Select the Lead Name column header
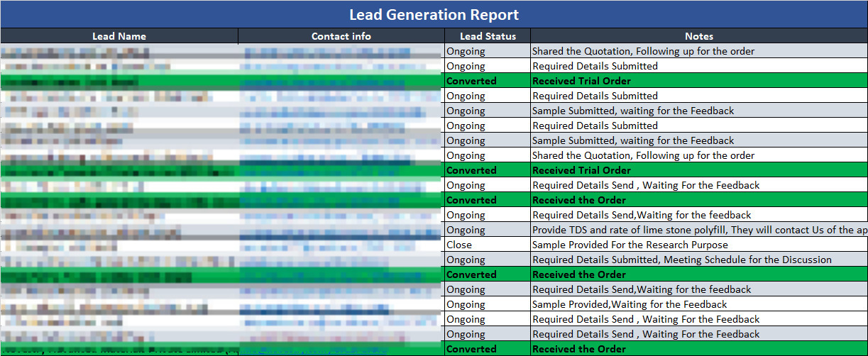The height and width of the screenshot is (356, 868). [x=119, y=36]
